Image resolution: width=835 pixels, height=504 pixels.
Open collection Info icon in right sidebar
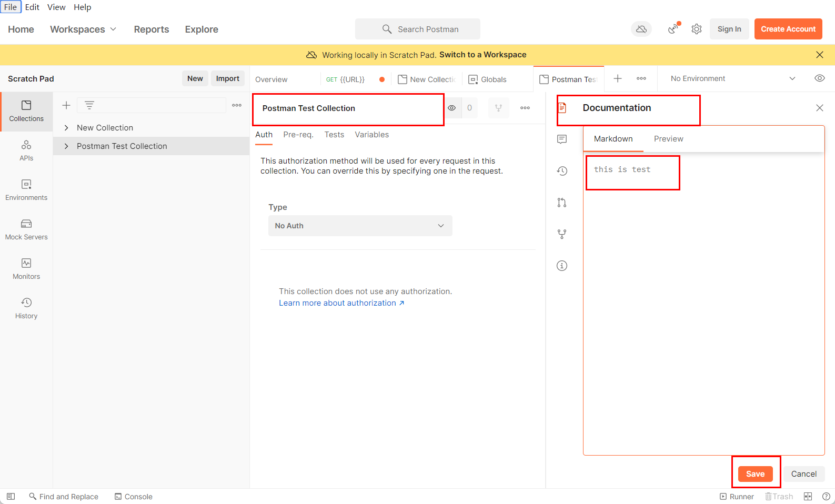tap(562, 265)
